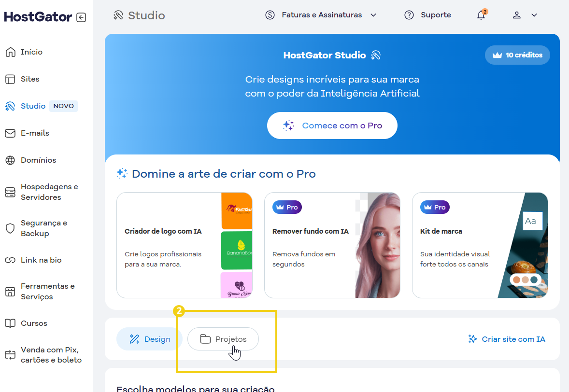569x392 pixels.
Task: Expand the user account dropdown arrow
Action: tap(534, 15)
